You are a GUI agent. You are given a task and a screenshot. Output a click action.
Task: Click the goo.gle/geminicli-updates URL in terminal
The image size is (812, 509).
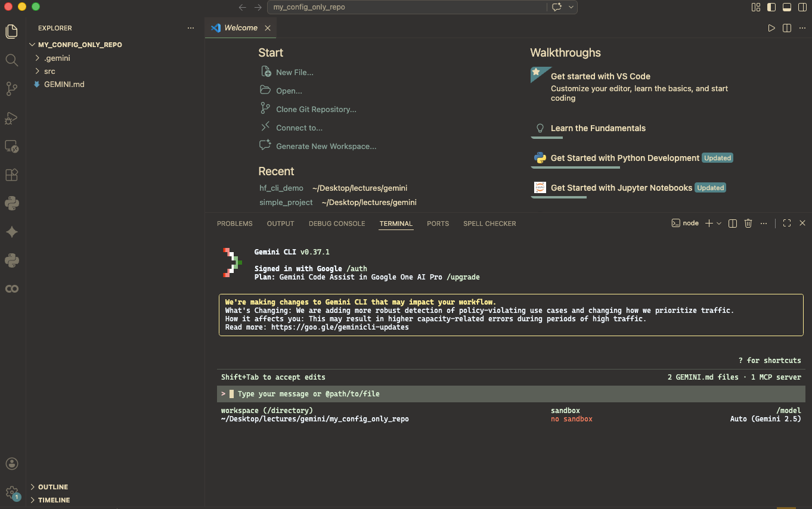coord(340,327)
